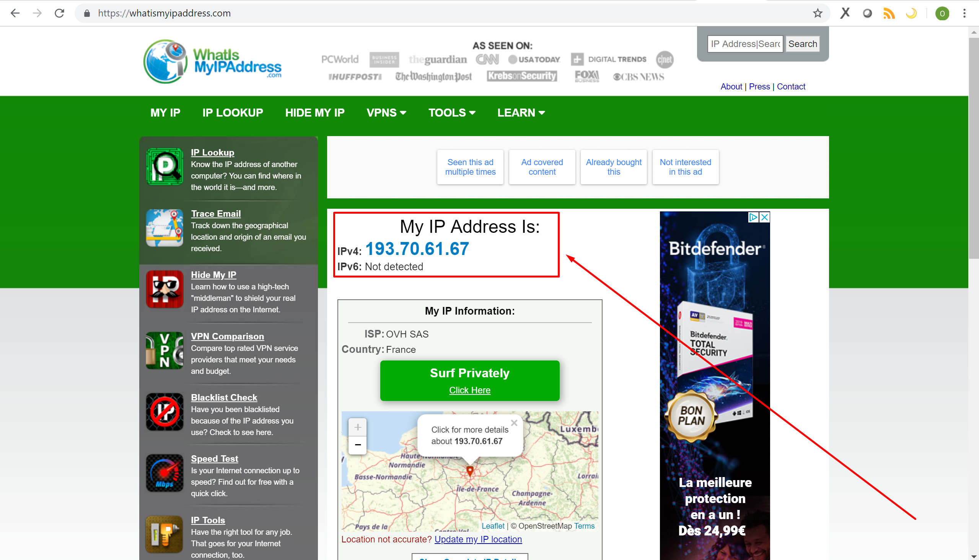Select 'Ad covered content' feedback
The width and height of the screenshot is (979, 560).
(x=542, y=167)
